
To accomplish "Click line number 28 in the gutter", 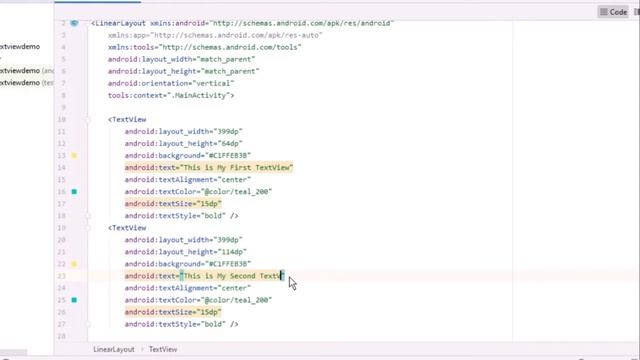I will point(62,336).
